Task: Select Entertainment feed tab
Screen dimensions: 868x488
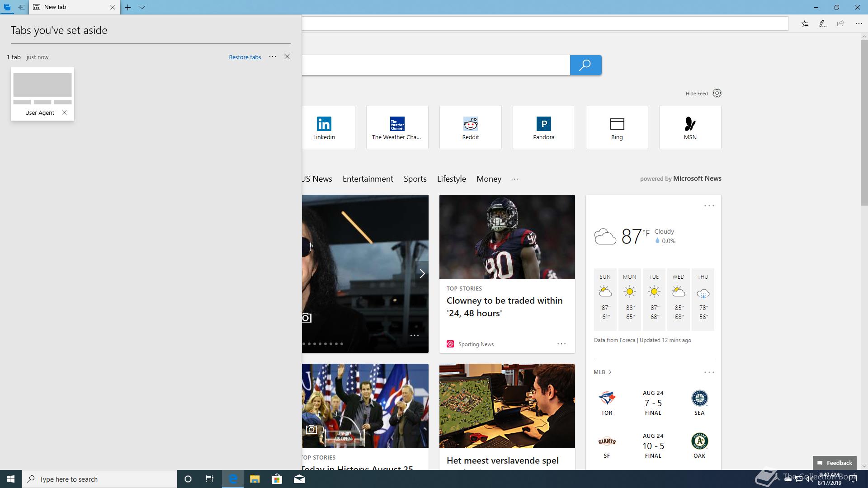Action: [368, 179]
